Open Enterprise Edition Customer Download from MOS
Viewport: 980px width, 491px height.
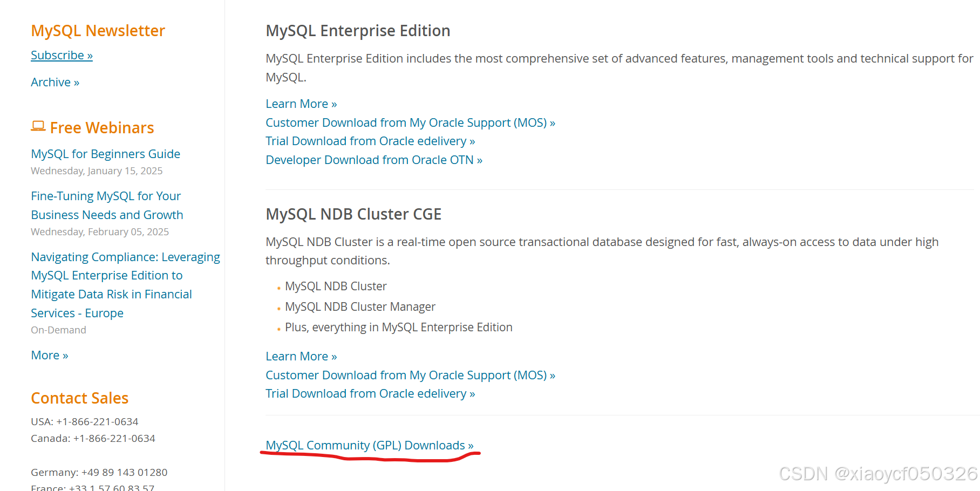click(410, 122)
